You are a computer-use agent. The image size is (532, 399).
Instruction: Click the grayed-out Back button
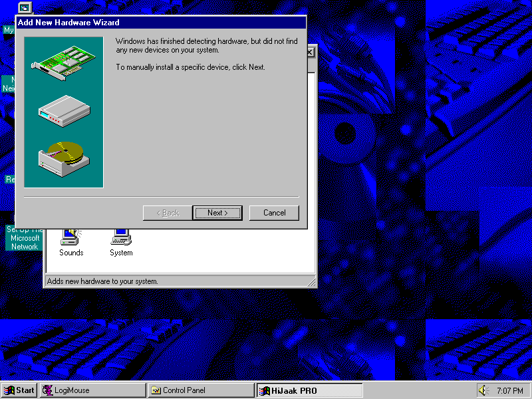tap(167, 213)
